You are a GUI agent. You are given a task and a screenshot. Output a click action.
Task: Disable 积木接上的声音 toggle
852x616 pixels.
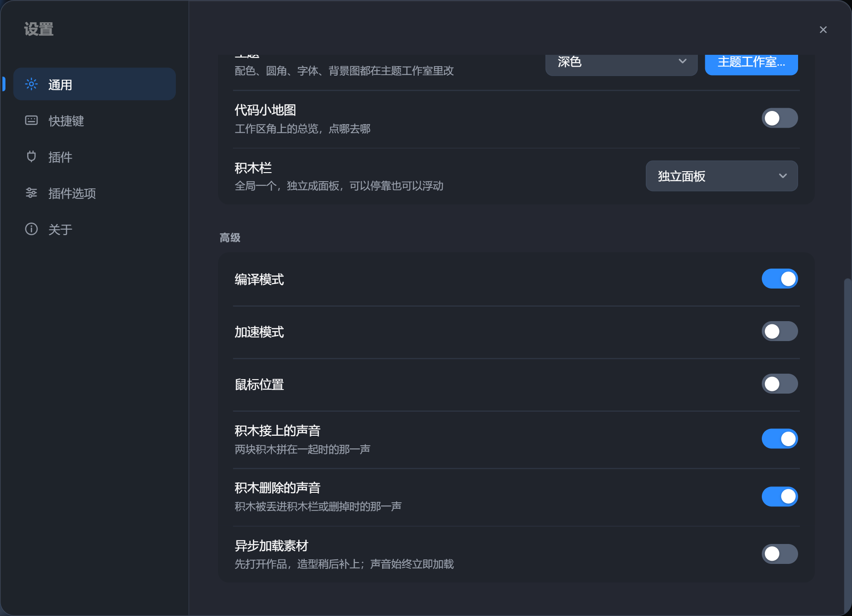[x=779, y=439]
